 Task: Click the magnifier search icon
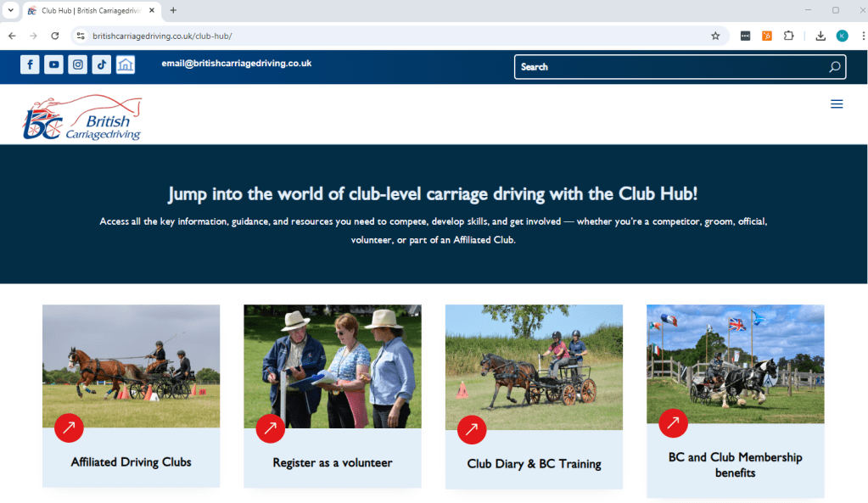(834, 67)
